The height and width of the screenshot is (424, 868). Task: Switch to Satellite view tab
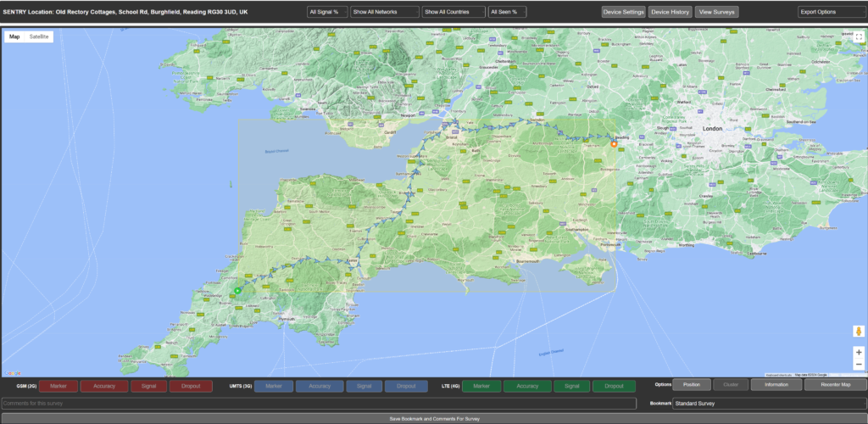[x=39, y=36]
